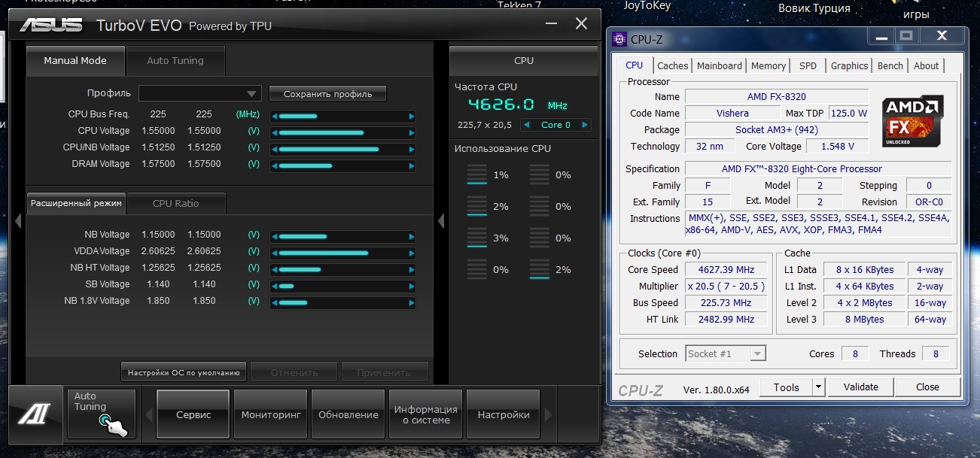Open the Мониторинг section
This screenshot has height=458, width=980.
[271, 414]
